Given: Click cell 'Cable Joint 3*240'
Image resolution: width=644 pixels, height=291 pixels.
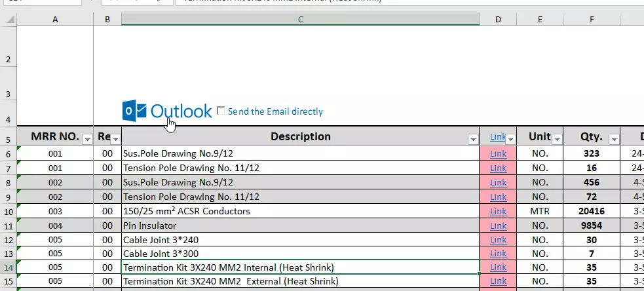Looking at the screenshot, I should [x=300, y=240].
